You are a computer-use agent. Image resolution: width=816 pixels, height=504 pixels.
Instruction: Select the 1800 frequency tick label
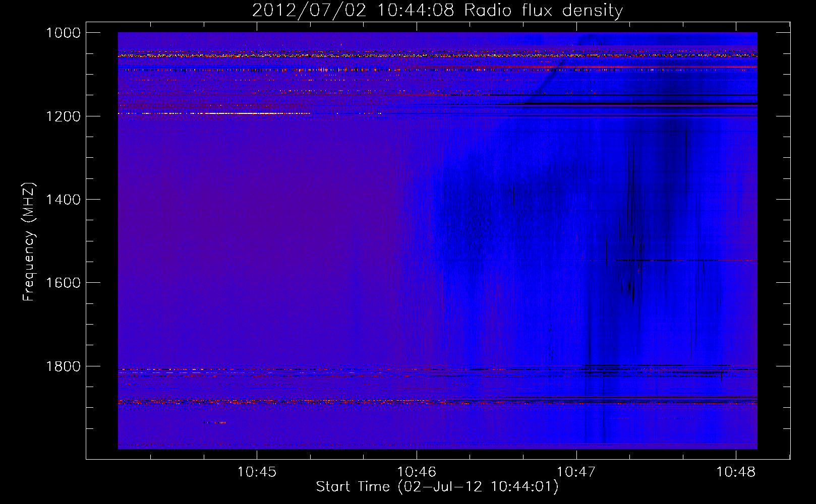coord(63,366)
